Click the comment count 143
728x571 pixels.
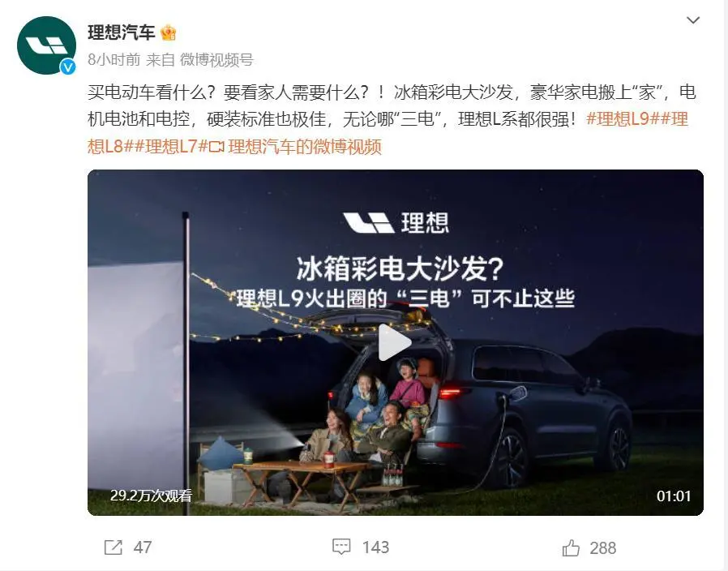click(375, 547)
